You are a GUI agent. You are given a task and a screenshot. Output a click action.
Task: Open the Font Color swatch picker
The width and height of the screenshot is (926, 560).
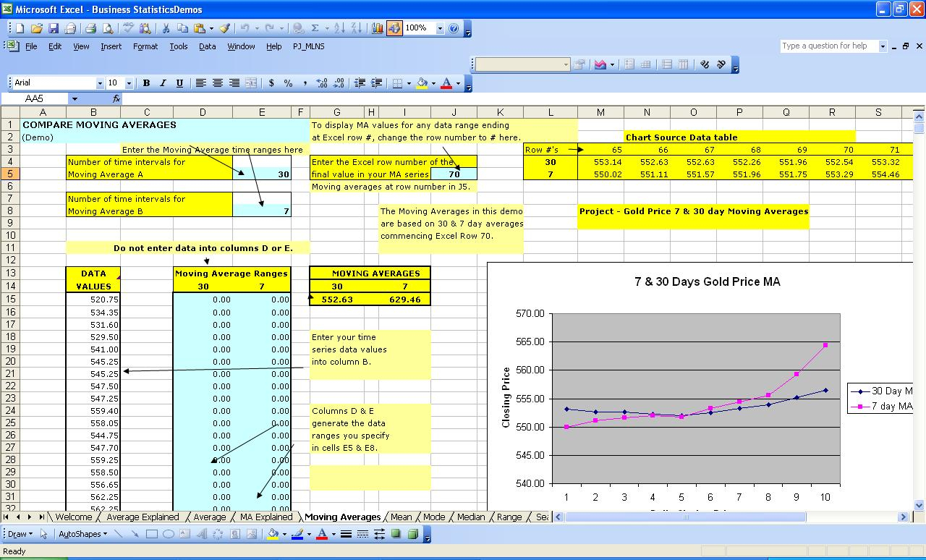(459, 83)
